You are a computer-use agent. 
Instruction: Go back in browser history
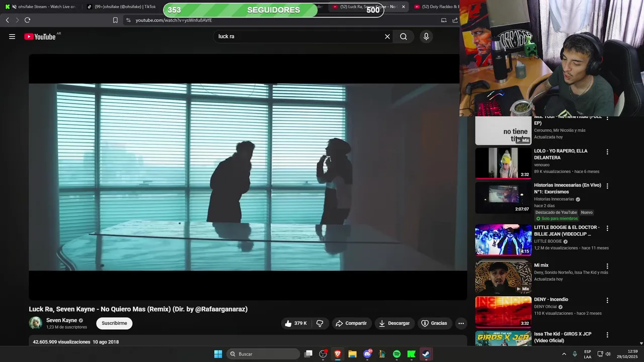(x=7, y=20)
